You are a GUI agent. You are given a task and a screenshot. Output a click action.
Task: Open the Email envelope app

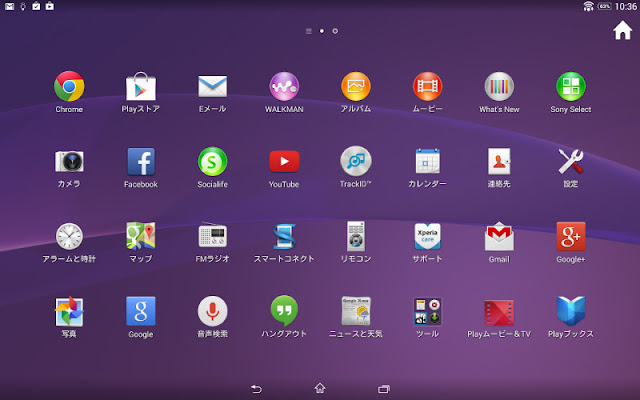tap(212, 86)
